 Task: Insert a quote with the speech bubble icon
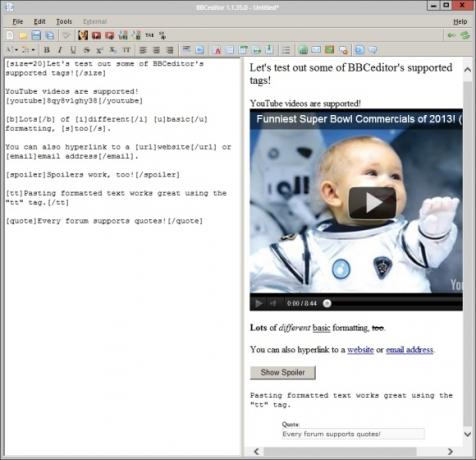click(373, 50)
